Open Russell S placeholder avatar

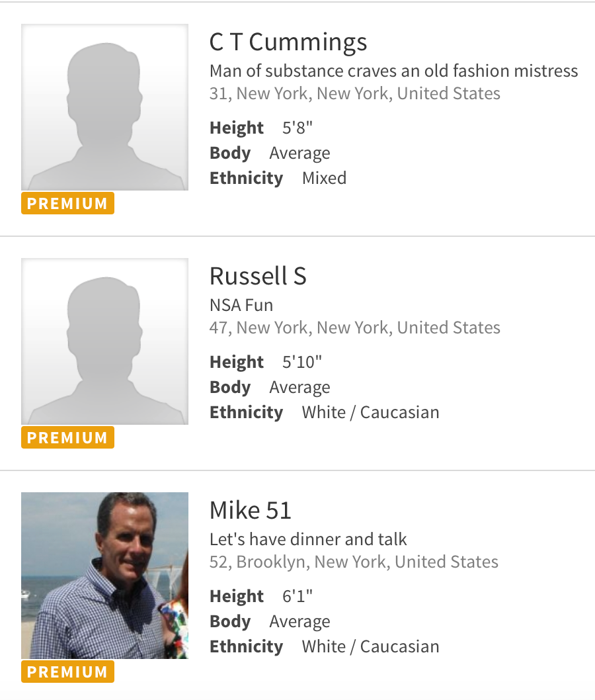pos(104,341)
